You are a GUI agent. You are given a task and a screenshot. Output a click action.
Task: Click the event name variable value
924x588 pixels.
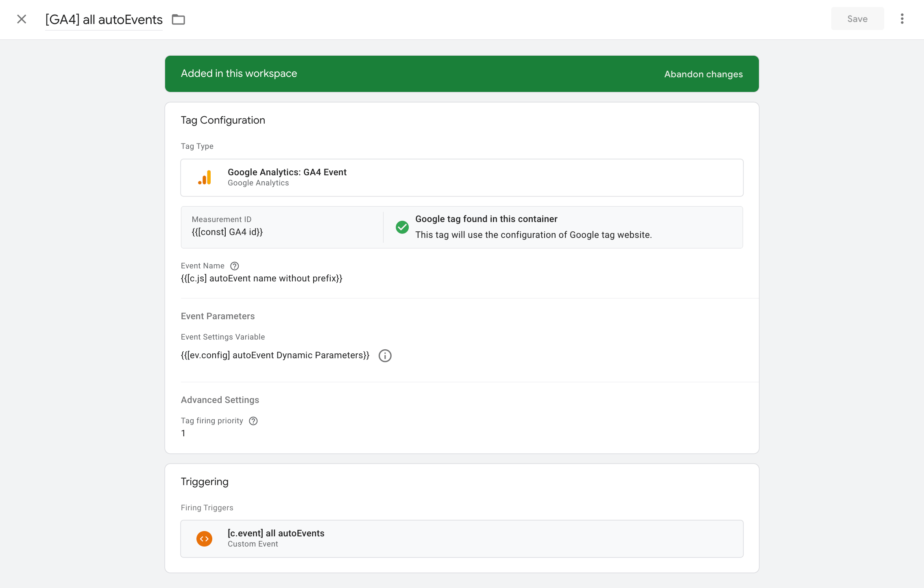[262, 279]
